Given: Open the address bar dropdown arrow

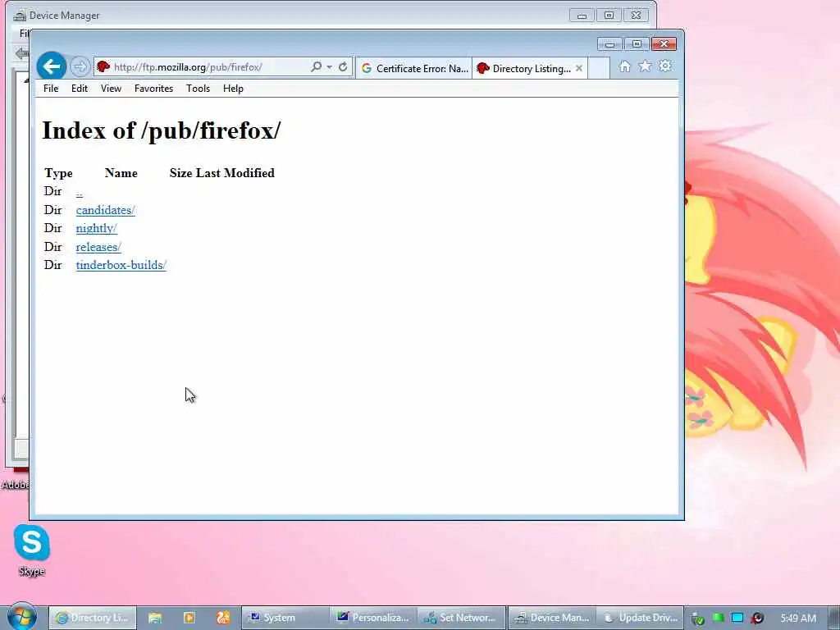Looking at the screenshot, I should 329,67.
